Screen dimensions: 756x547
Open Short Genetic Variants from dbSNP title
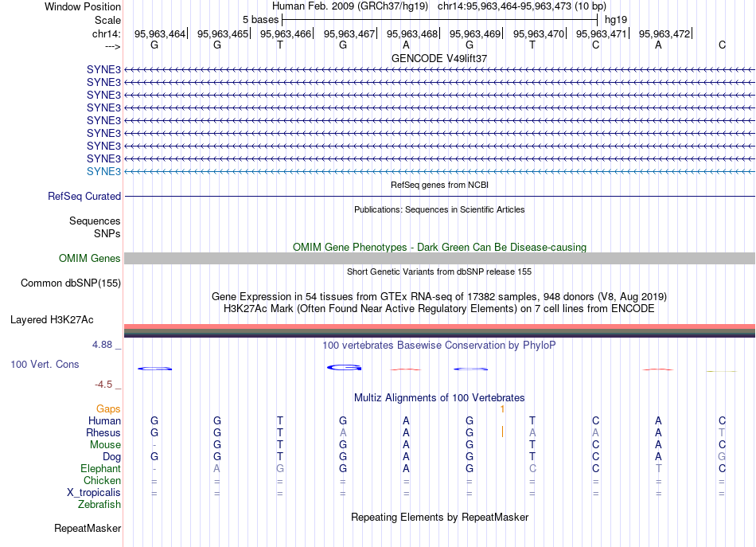click(x=439, y=272)
